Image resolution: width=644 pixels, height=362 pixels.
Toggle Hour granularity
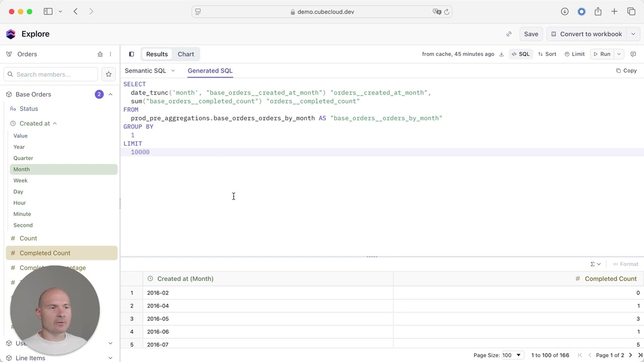20,203
